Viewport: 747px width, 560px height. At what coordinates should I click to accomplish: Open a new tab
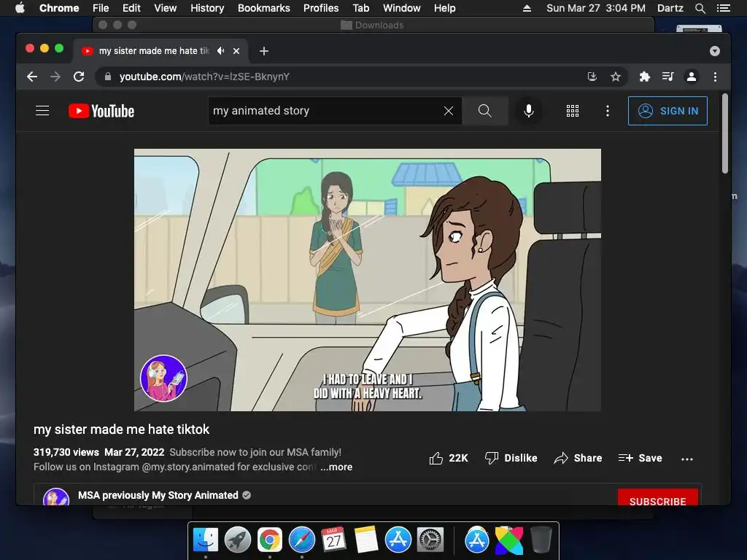(264, 51)
